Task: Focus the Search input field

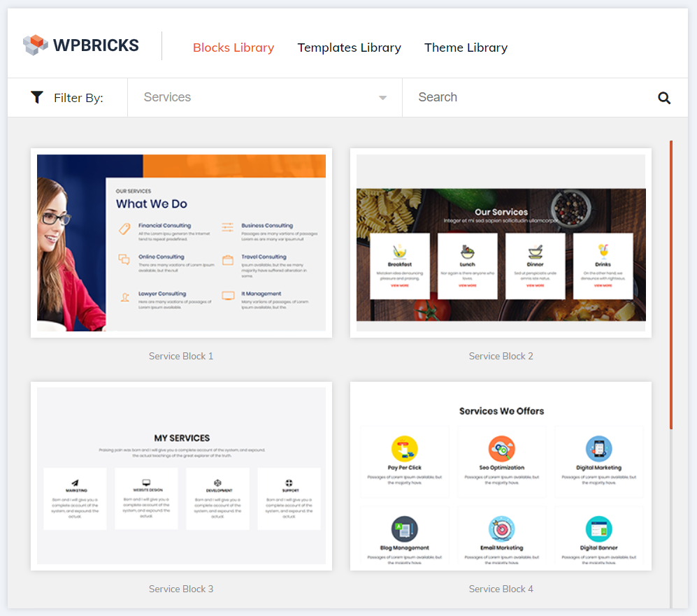Action: 529,97
